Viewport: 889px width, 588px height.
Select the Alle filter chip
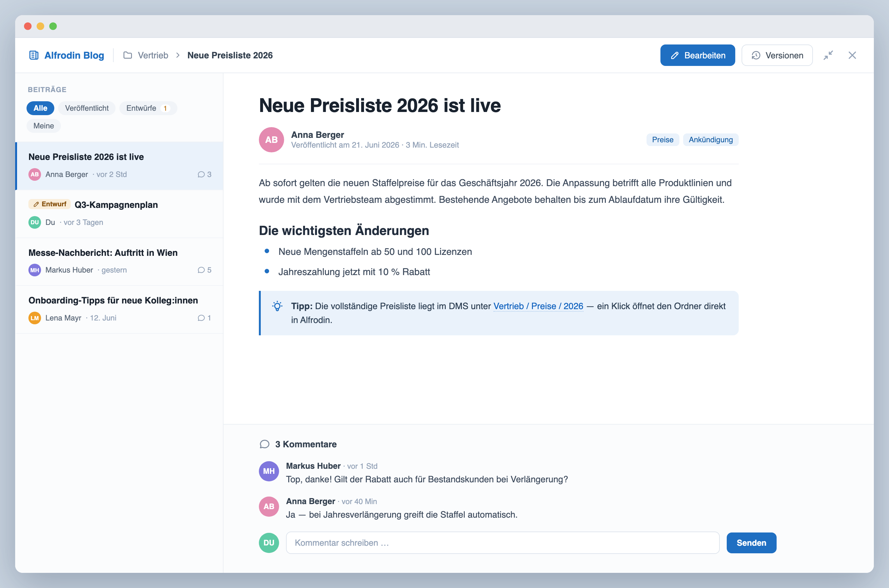click(40, 108)
